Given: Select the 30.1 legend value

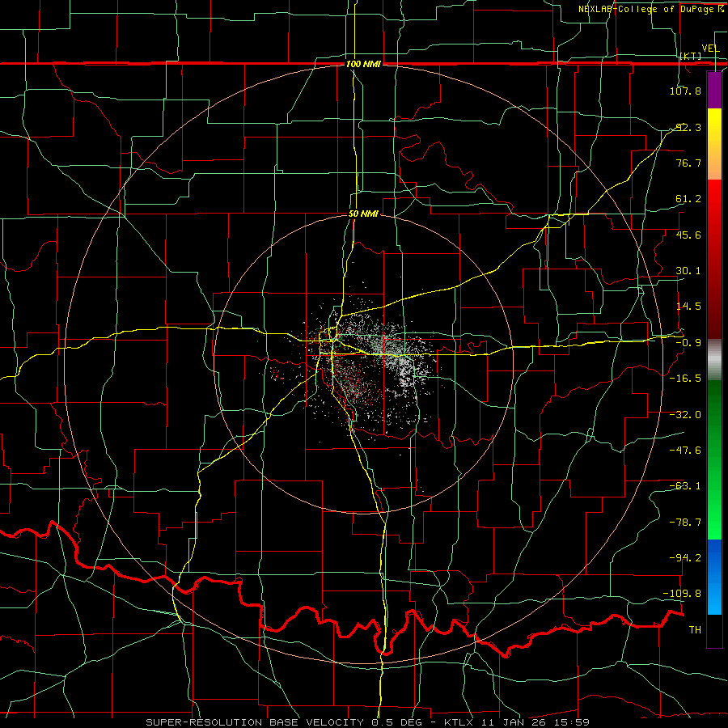Looking at the screenshot, I should coord(688,271).
